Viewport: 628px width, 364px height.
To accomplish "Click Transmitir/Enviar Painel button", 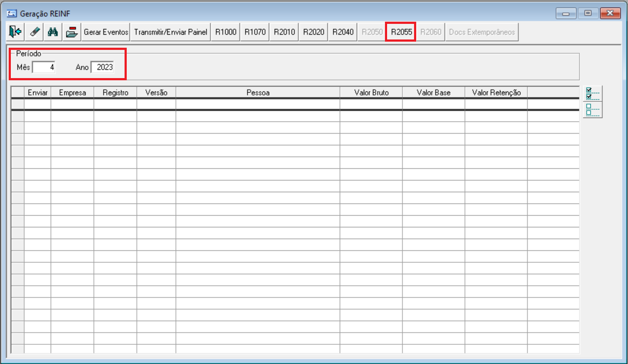I will point(171,32).
